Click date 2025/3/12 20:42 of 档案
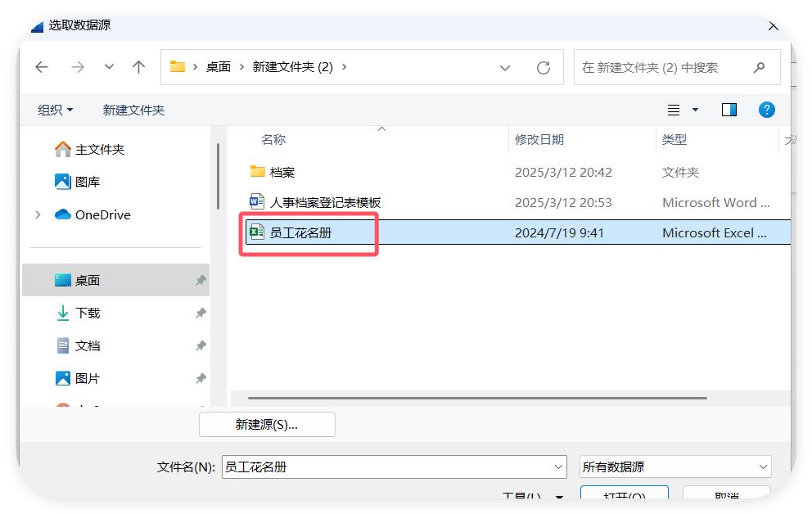The image size is (812, 514). click(563, 173)
